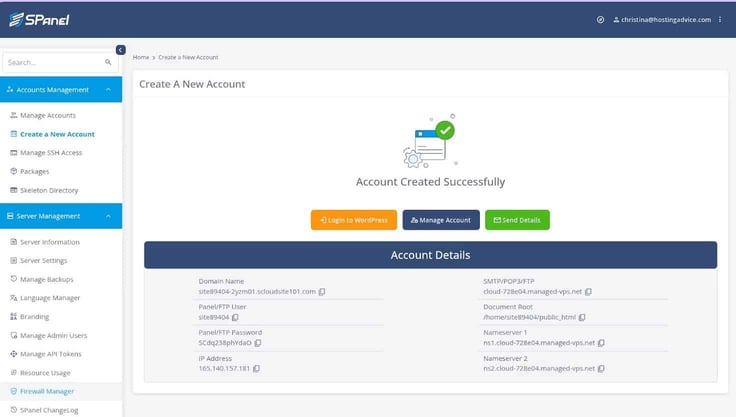Open the christina@hostingadvice.com user menu
This screenshot has height=417, width=736.
[x=662, y=20]
